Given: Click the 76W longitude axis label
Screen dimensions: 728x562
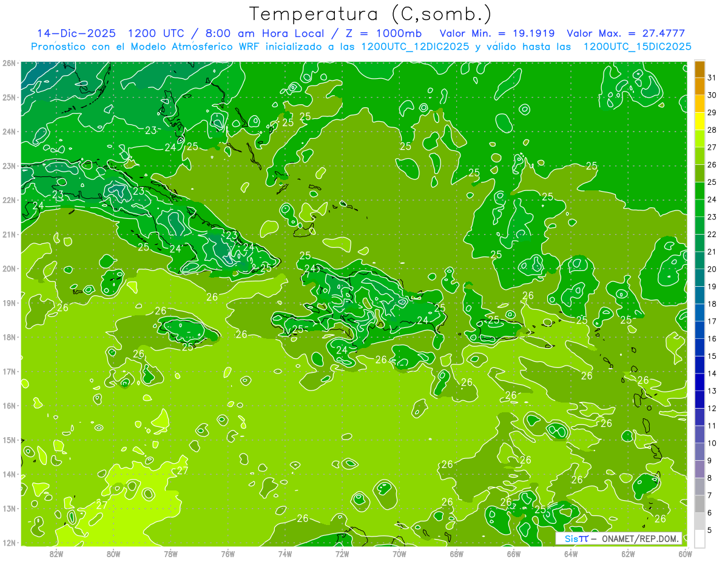Looking at the screenshot, I should pos(227,554).
